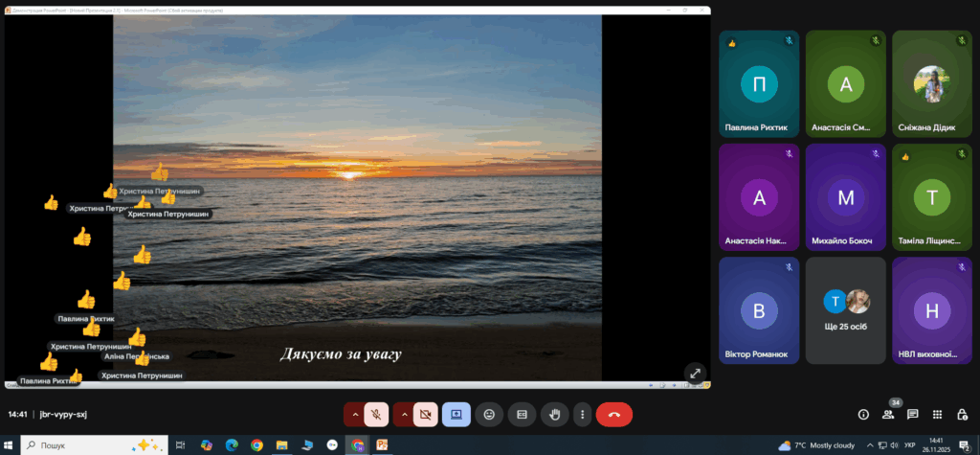Open the chat panel
Screen dimensions: 980x455
(x=912, y=415)
